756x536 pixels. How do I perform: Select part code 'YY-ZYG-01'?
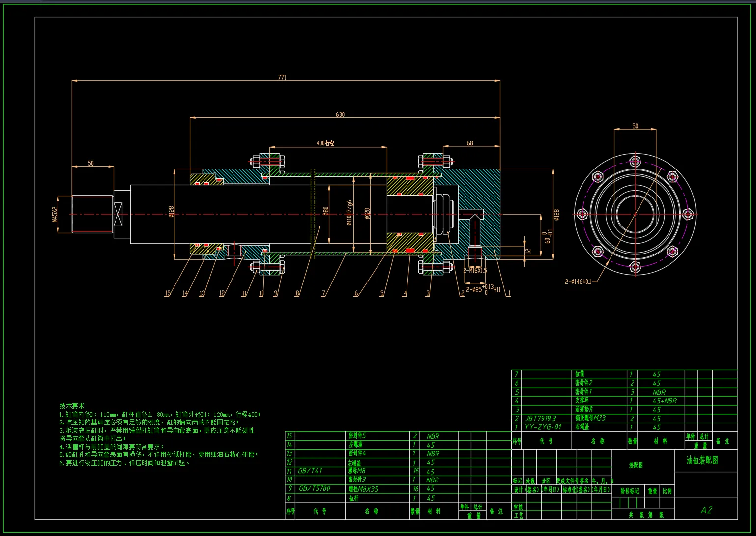tap(543, 427)
